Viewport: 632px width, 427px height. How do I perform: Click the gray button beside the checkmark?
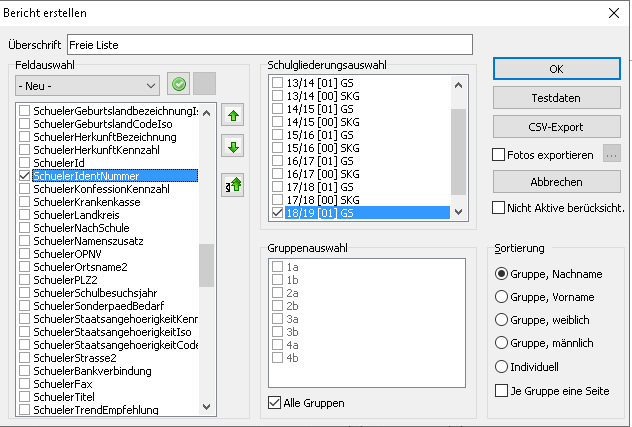[204, 85]
